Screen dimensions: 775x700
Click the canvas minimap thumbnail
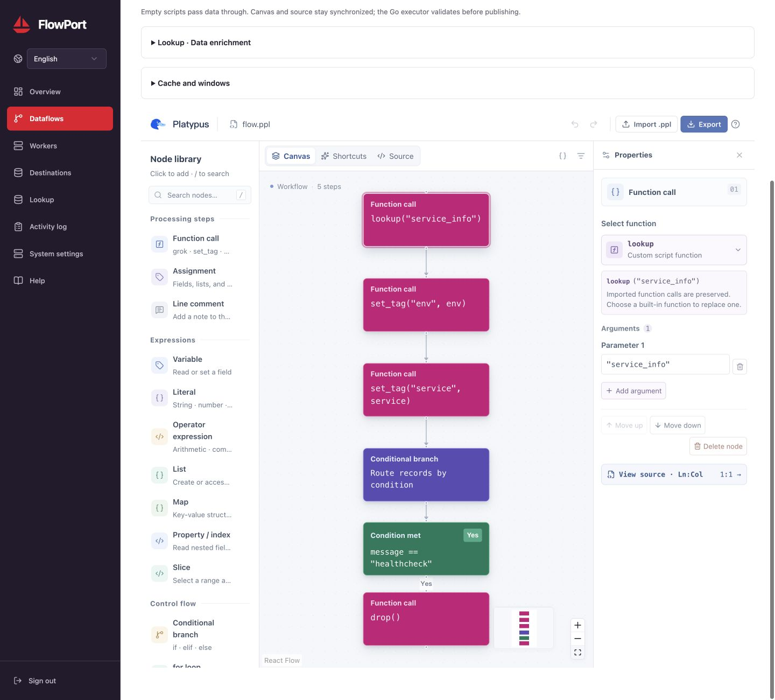pyautogui.click(x=524, y=628)
